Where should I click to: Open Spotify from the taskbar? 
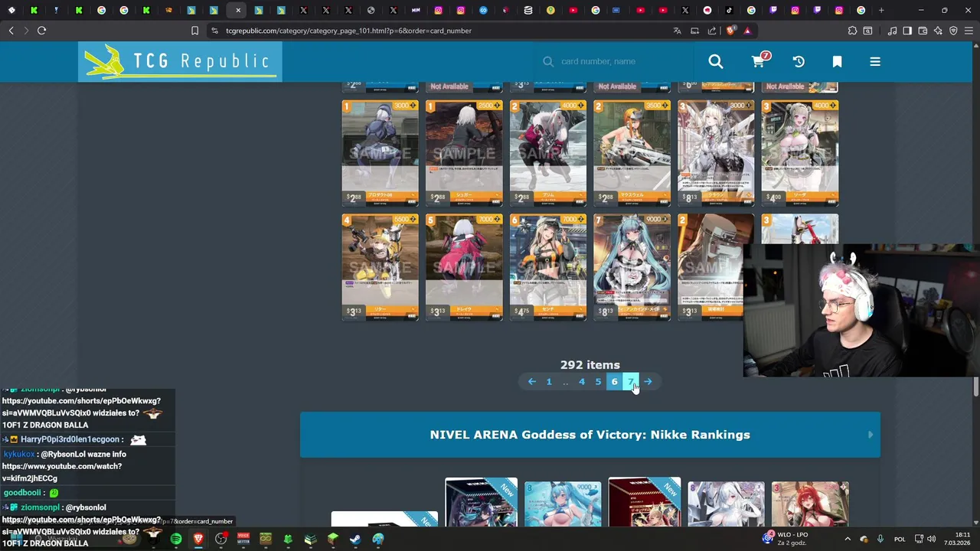(x=176, y=539)
